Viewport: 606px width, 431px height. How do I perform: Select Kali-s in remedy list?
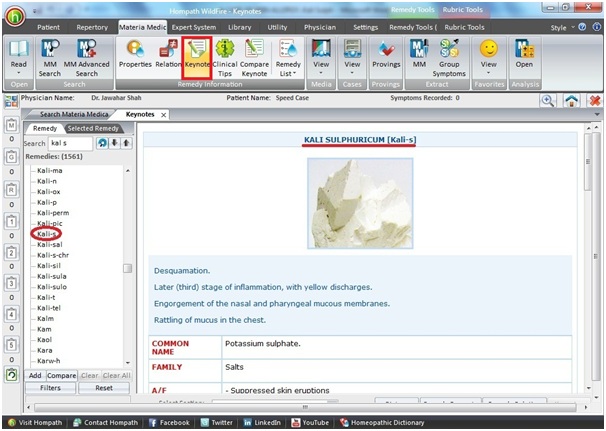(x=47, y=234)
